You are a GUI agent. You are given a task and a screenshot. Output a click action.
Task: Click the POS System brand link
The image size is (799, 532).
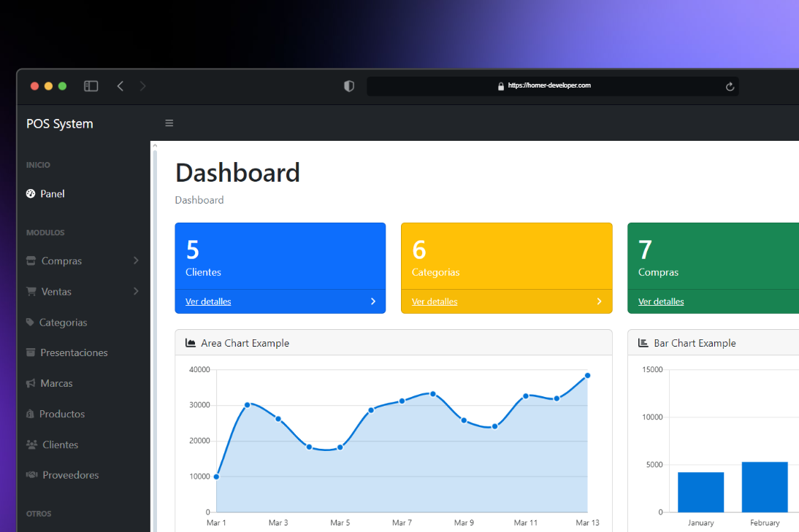pyautogui.click(x=60, y=124)
